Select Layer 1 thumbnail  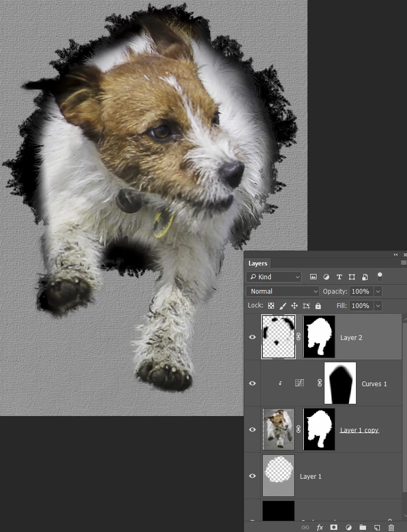pyautogui.click(x=278, y=475)
